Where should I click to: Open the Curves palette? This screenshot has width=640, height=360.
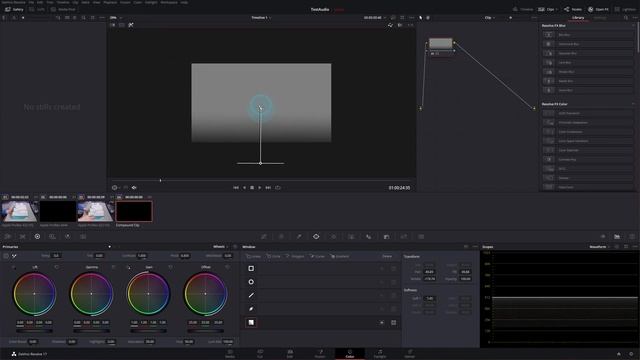[264, 236]
